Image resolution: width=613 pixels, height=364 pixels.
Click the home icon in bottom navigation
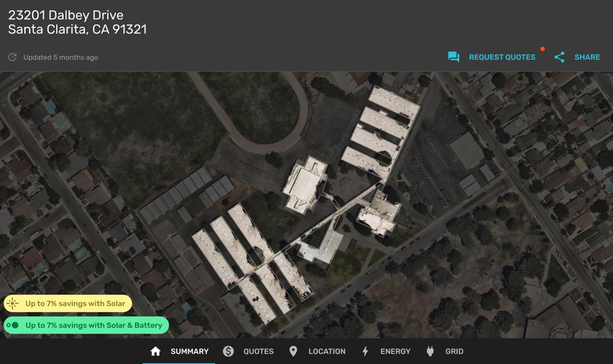(155, 351)
